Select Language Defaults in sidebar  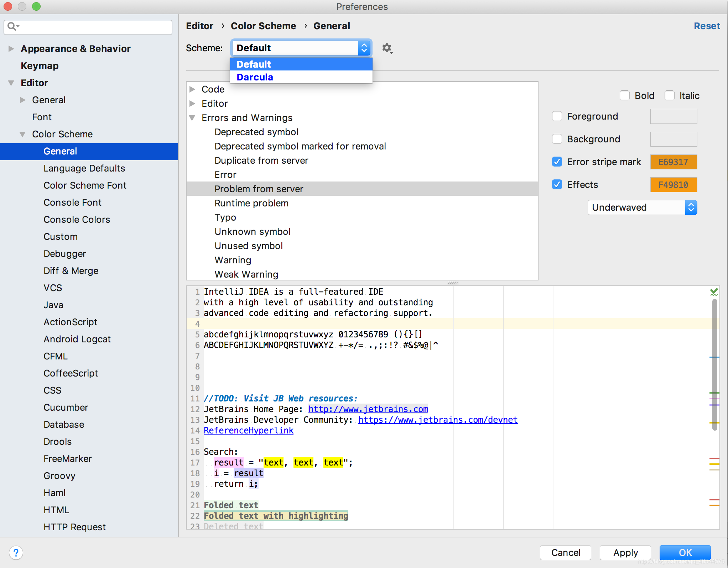(x=84, y=168)
